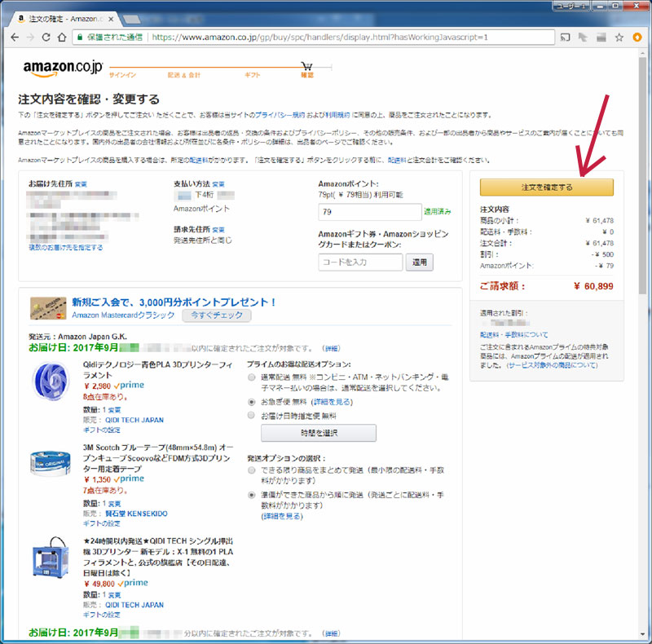Click the Amazon Mastercard card image
Viewport: 652px width, 644px height.
[x=48, y=308]
